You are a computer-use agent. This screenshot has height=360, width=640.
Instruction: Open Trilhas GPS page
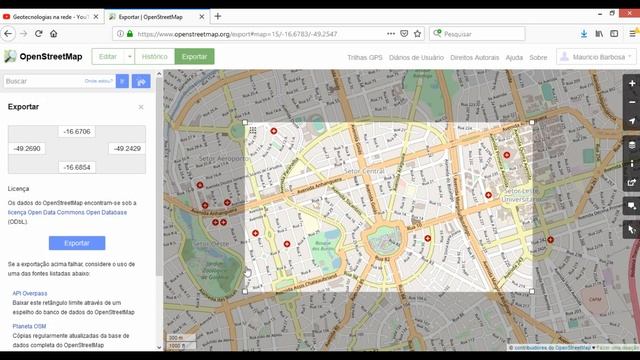pos(365,58)
